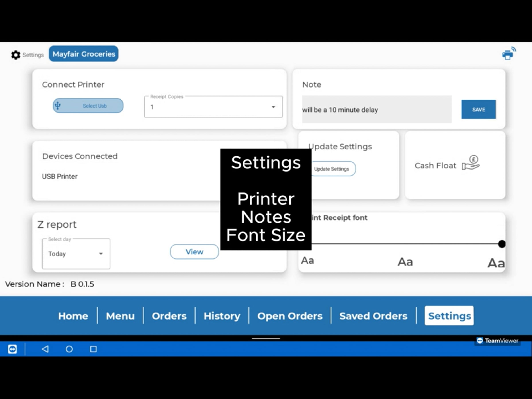The image size is (532, 399).
Task: Switch to the Open Orders tab
Action: pos(289,316)
